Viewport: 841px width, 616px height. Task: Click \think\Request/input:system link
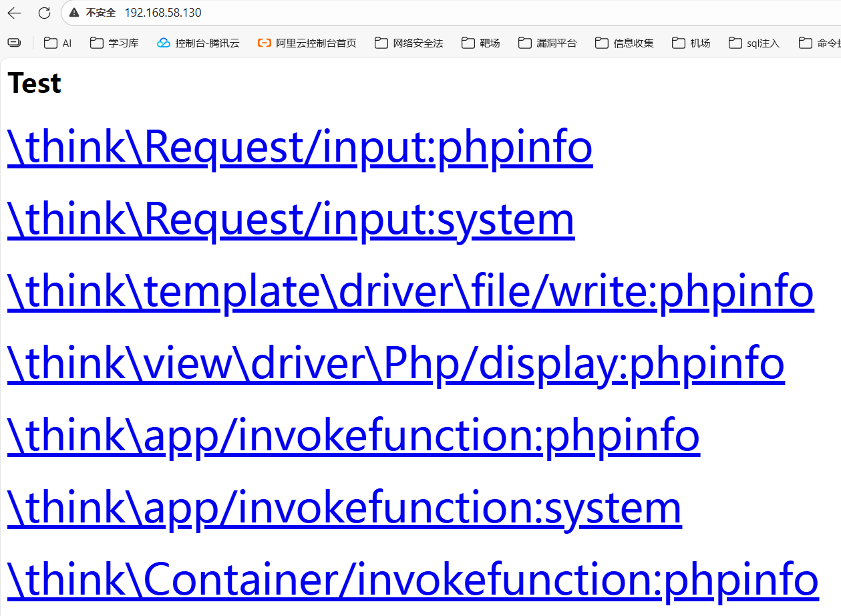pyautogui.click(x=291, y=219)
